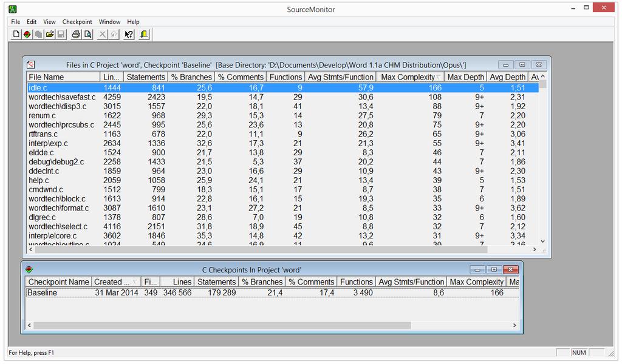Select the wordtech\disp3.c row
This screenshot has width=622, height=364.
tap(283, 106)
